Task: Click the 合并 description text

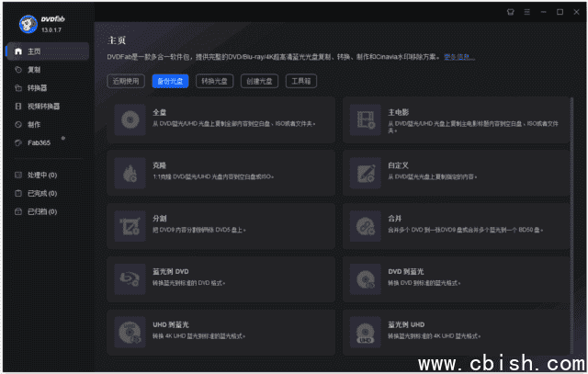Action: 466,230
